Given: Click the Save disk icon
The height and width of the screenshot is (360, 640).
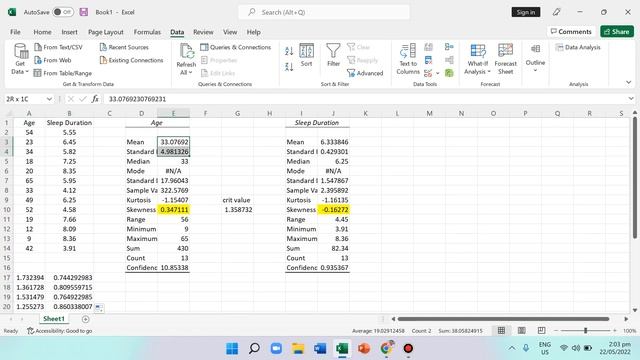Looking at the screenshot, I should click(84, 12).
